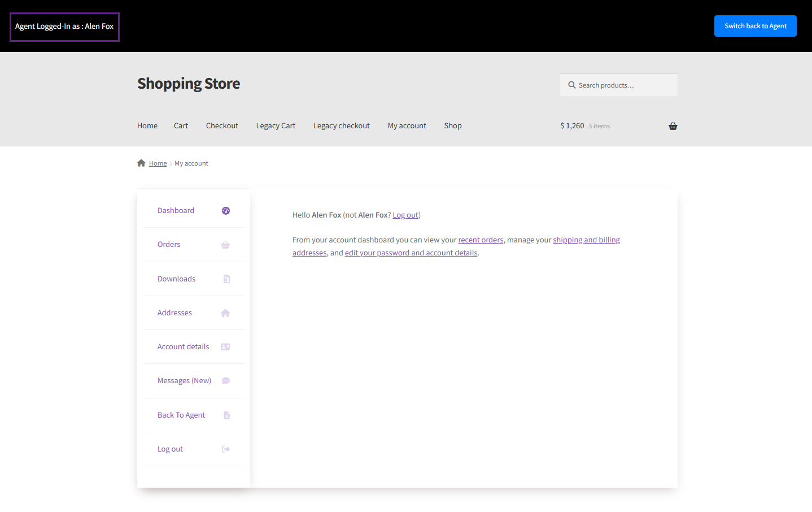Click the Downloads file icon

point(227,279)
